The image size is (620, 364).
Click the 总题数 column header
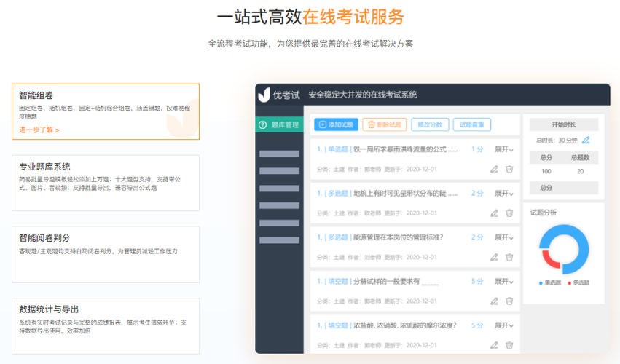(x=580, y=158)
